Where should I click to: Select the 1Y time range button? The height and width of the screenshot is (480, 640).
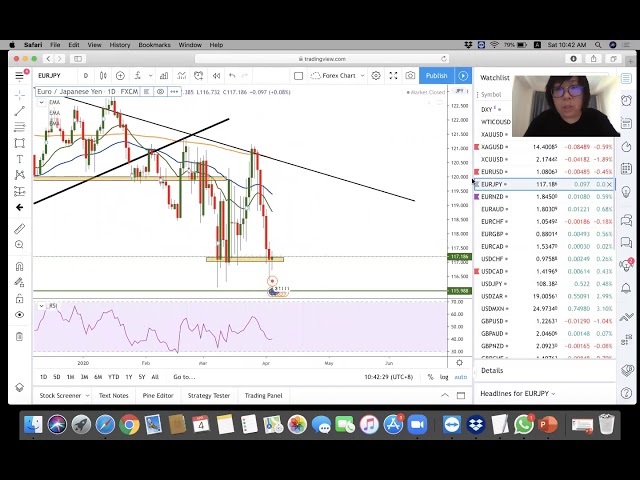pos(128,377)
